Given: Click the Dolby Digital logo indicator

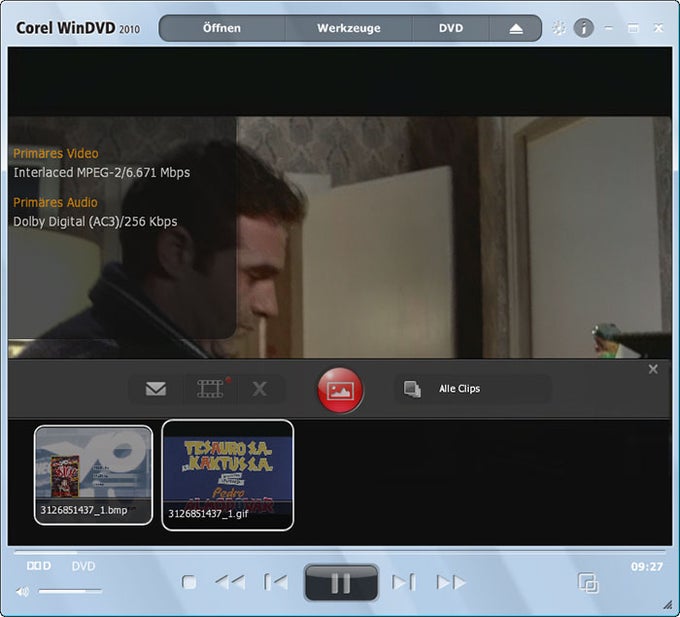Looking at the screenshot, I should pos(39,566).
